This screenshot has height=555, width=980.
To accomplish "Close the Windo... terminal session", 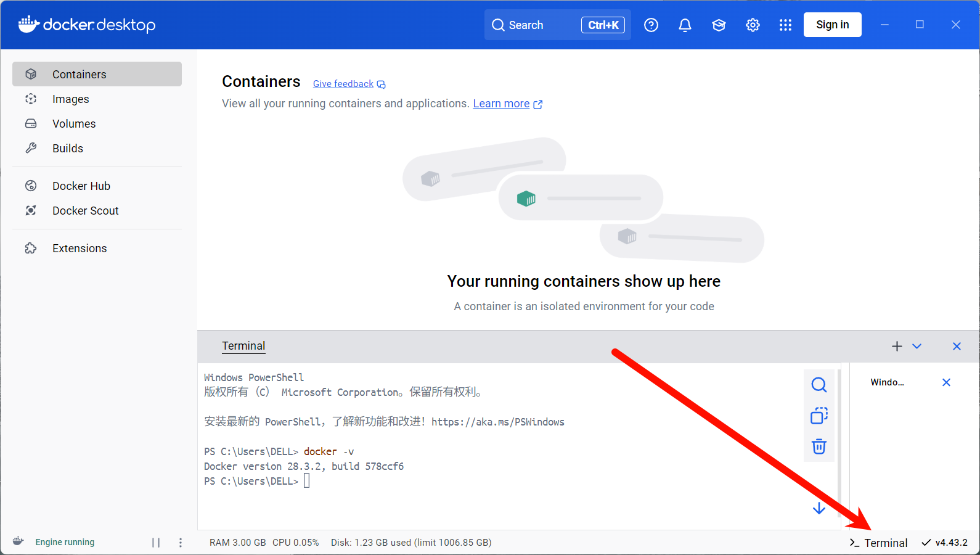I will tap(946, 382).
